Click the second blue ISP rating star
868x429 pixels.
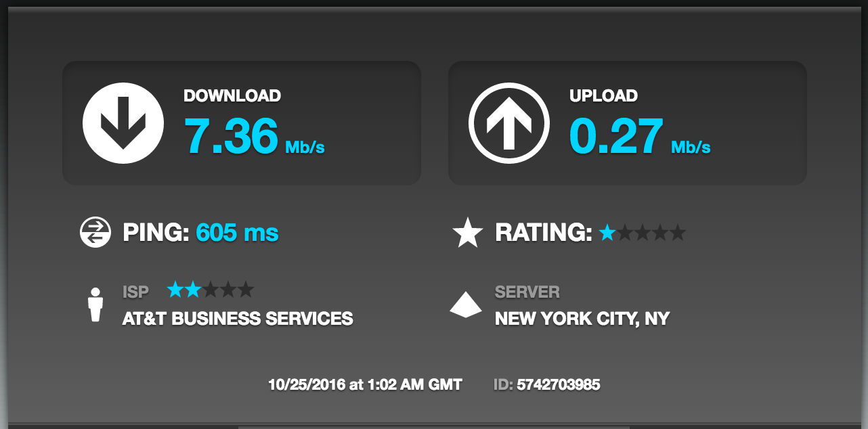(x=193, y=290)
